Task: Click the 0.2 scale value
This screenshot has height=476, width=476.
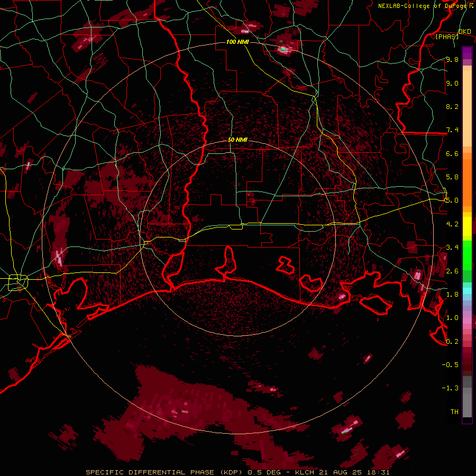Action: (x=452, y=341)
